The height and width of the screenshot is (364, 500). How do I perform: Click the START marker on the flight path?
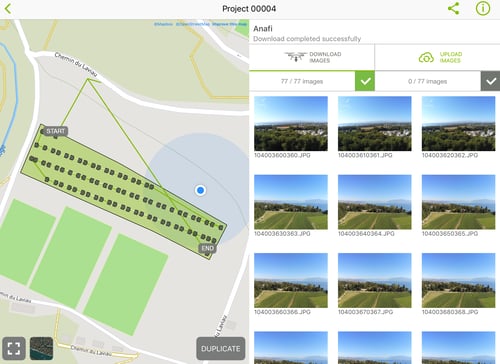pos(55,131)
